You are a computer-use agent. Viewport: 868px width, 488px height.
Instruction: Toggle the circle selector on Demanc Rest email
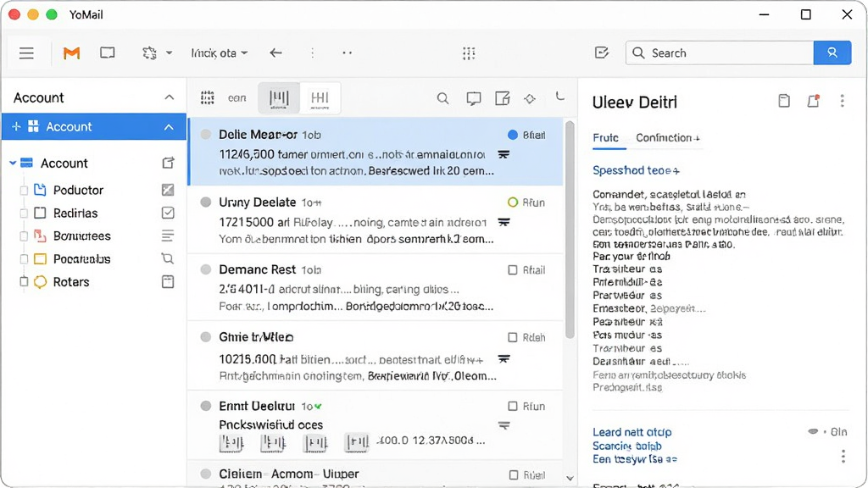point(206,269)
